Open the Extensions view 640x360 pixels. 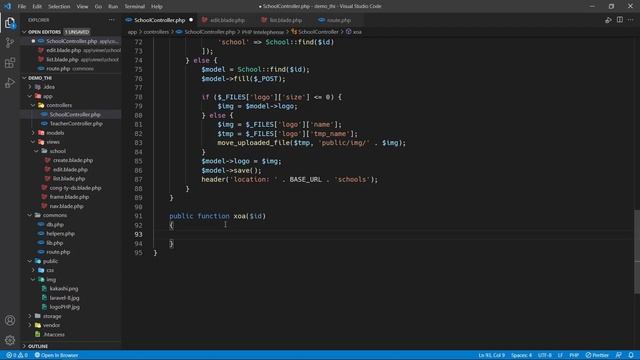(10, 63)
